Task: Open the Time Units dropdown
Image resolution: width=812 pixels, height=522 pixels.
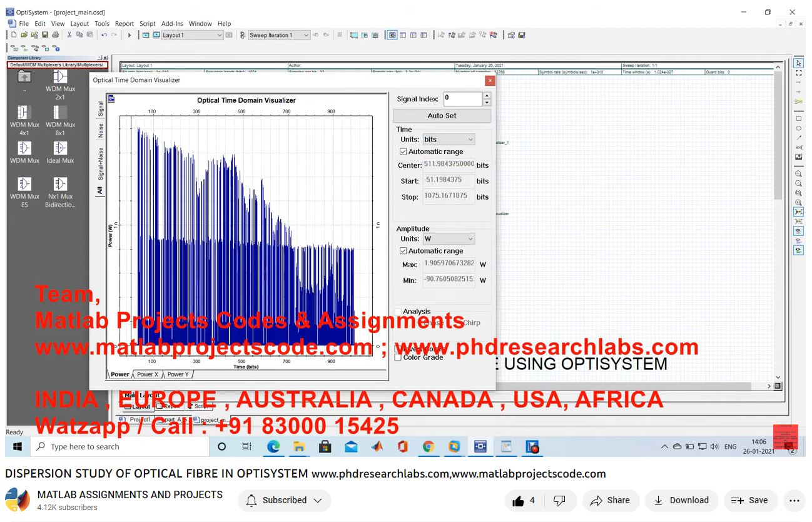Action: (449, 140)
